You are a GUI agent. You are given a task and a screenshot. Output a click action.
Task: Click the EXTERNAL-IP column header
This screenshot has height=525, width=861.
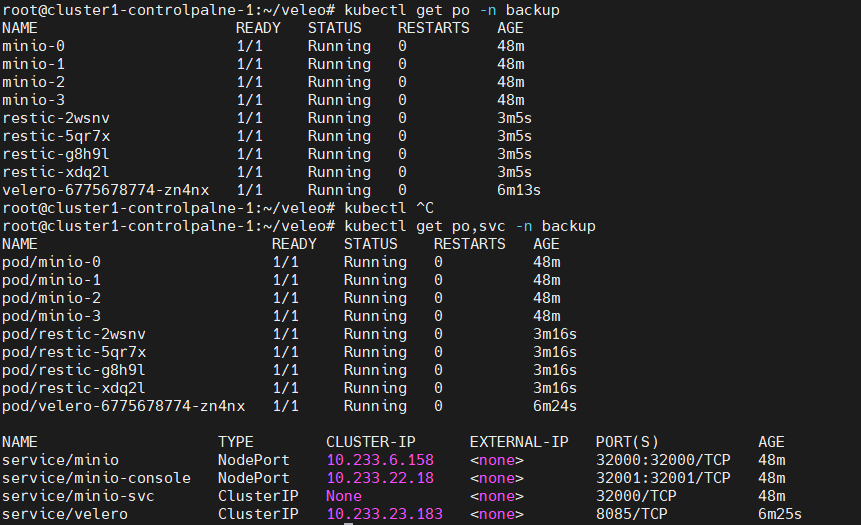click(x=519, y=442)
